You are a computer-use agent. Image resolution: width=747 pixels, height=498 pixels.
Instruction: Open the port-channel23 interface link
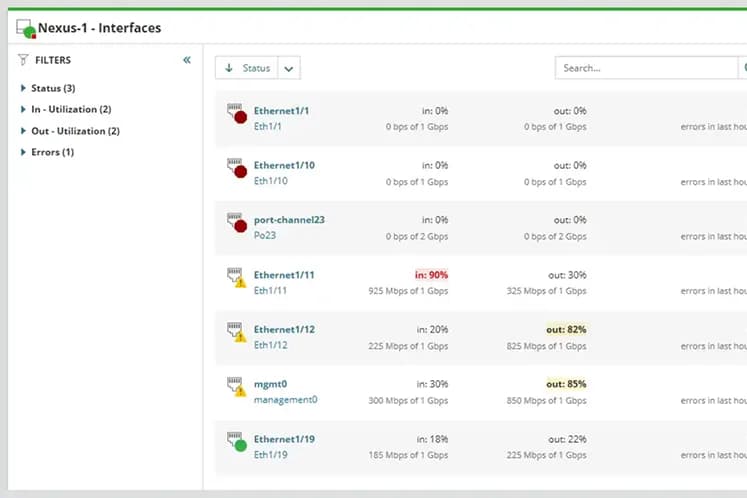(289, 220)
